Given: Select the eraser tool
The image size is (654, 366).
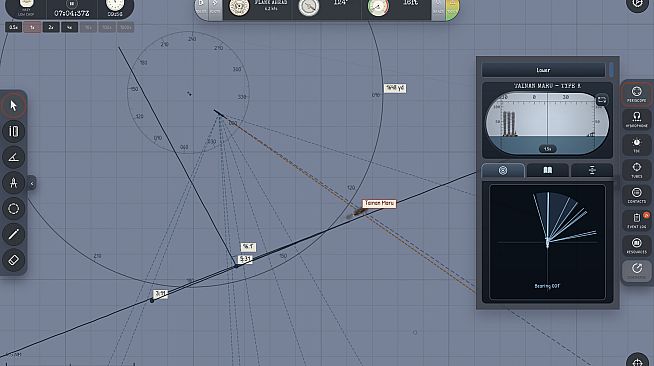Looking at the screenshot, I should (x=13, y=260).
